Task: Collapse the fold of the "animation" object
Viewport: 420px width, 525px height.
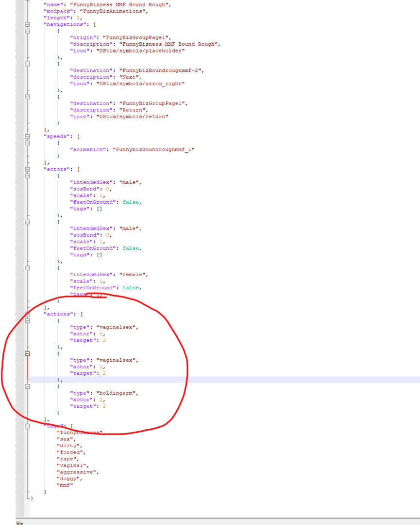Action: 27,143
